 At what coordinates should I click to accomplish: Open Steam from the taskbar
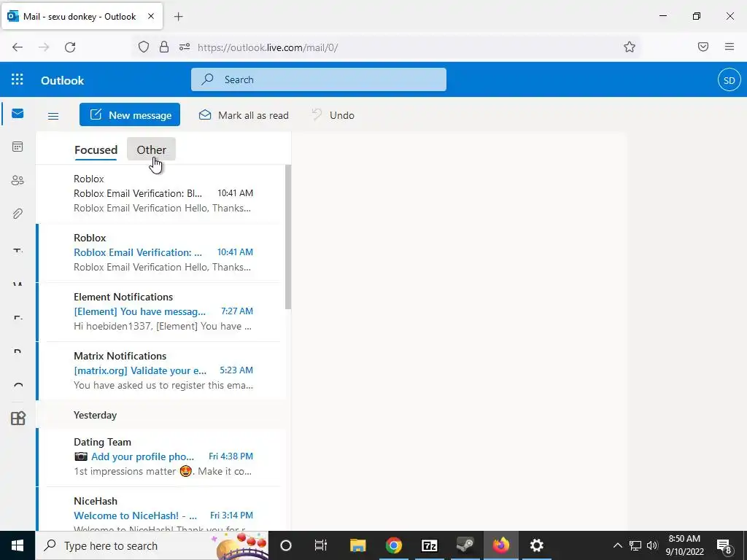(x=465, y=545)
